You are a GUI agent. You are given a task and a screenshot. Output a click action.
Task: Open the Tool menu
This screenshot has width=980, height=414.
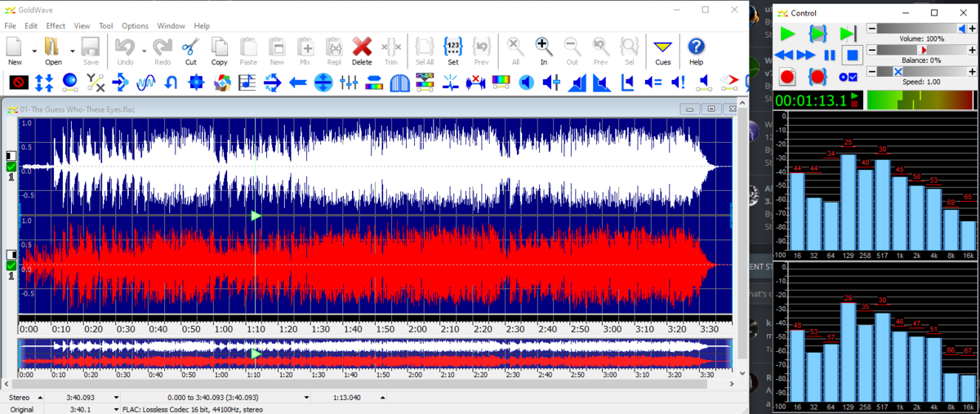point(106,26)
